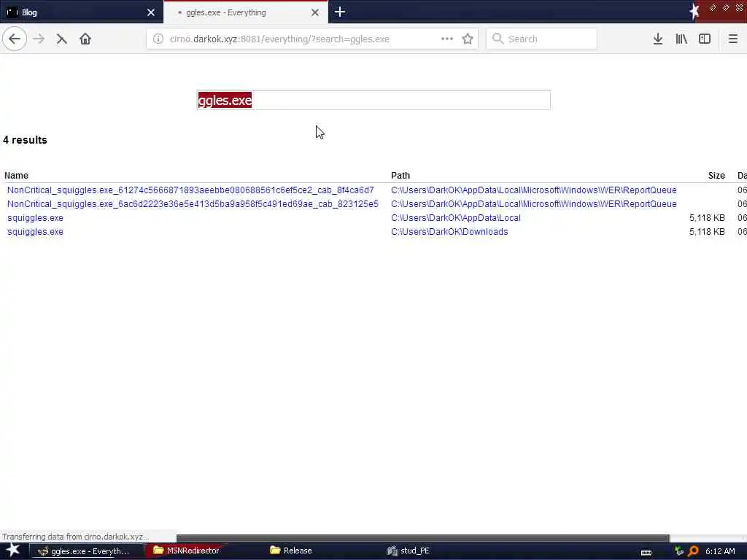Switch to the Blog tab
The width and height of the screenshot is (747, 560).
pos(81,12)
